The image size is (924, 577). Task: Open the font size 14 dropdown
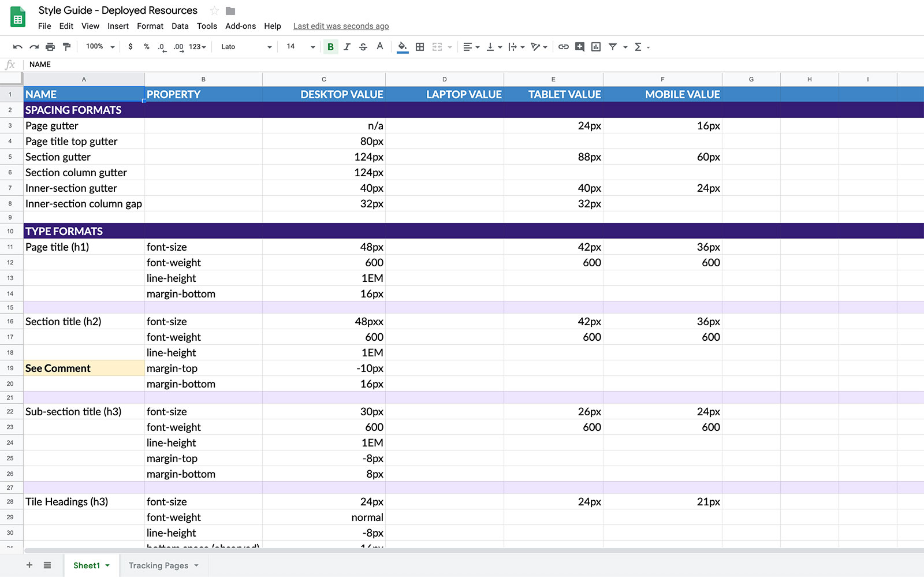coord(300,47)
